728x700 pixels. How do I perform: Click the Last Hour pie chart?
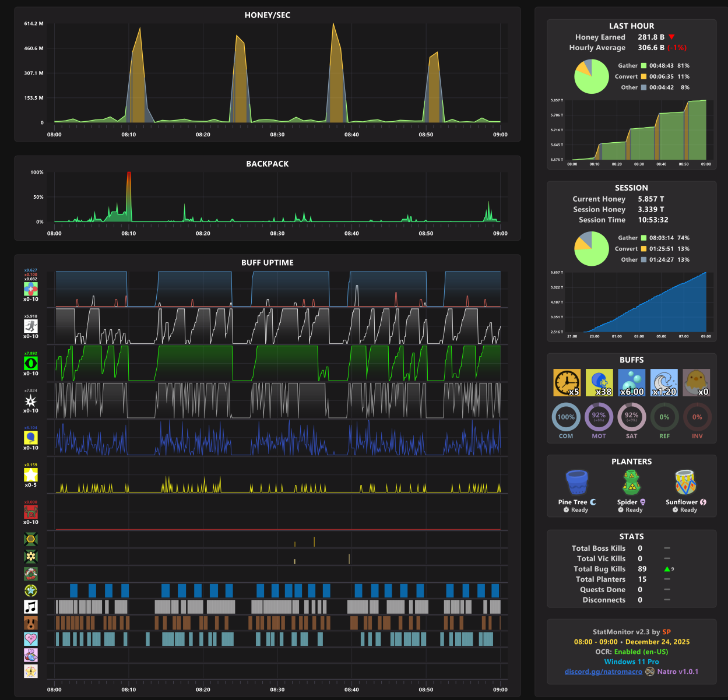tap(592, 76)
